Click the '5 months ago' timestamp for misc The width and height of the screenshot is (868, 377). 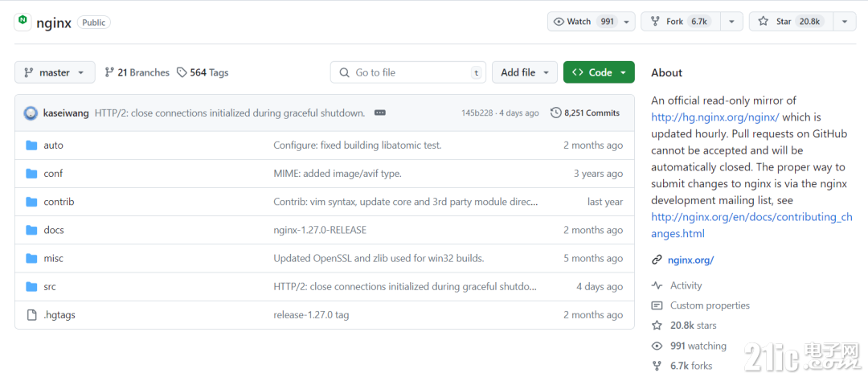593,259
